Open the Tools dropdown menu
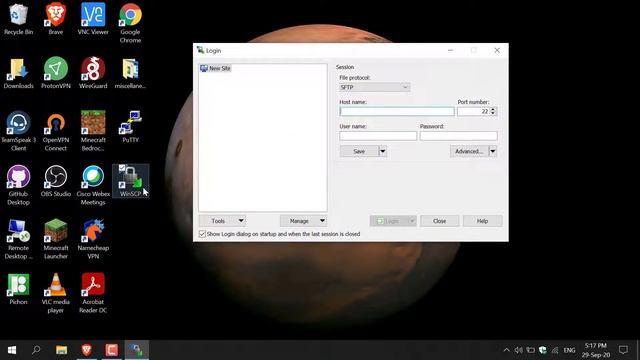This screenshot has height=360, width=640. click(x=222, y=221)
